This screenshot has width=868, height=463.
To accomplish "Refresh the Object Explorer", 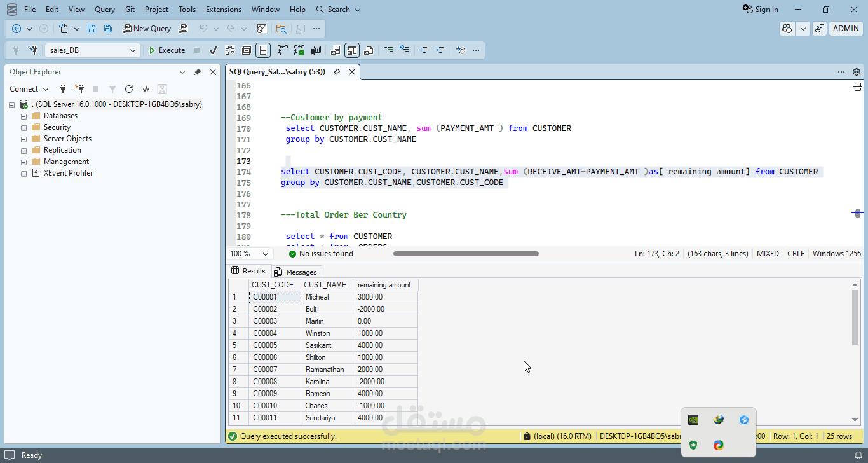I will click(129, 89).
